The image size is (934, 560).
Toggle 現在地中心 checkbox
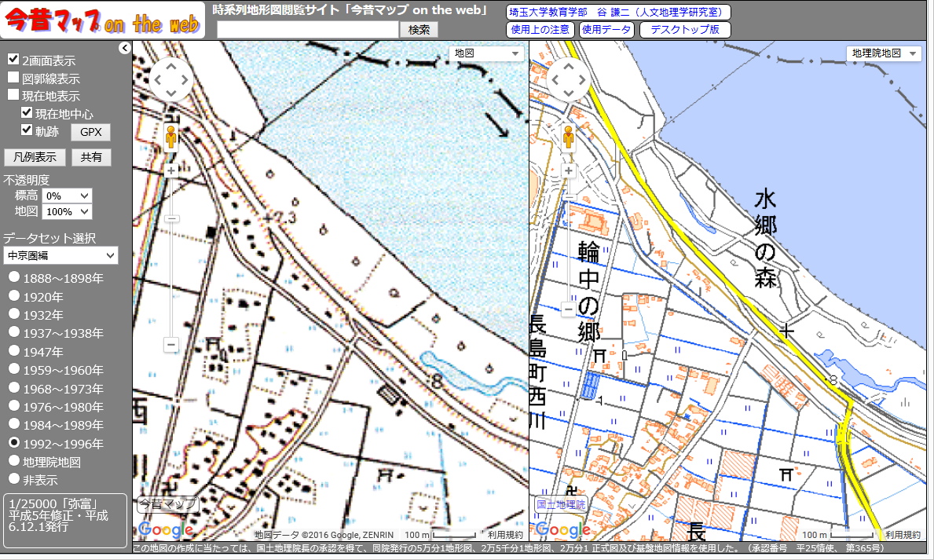point(26,112)
